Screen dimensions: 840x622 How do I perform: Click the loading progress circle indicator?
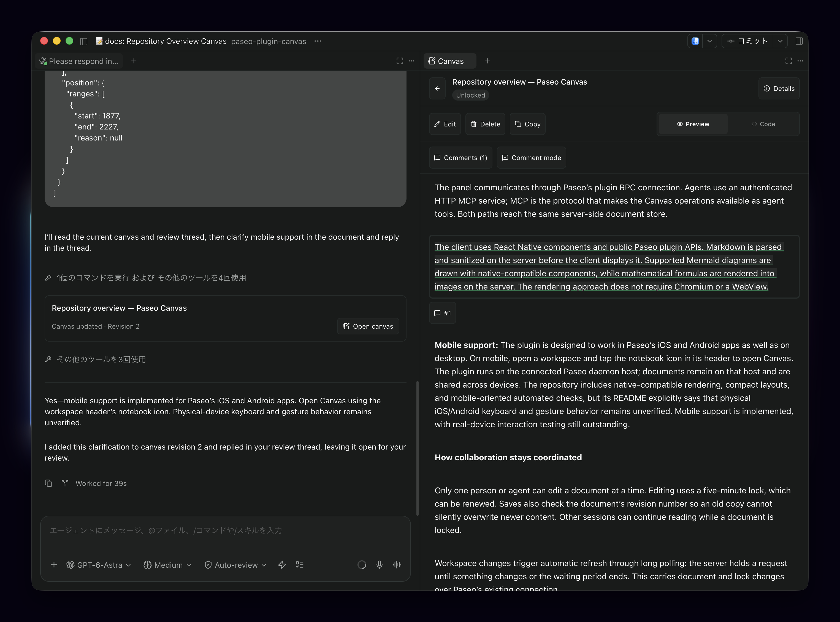coord(362,565)
